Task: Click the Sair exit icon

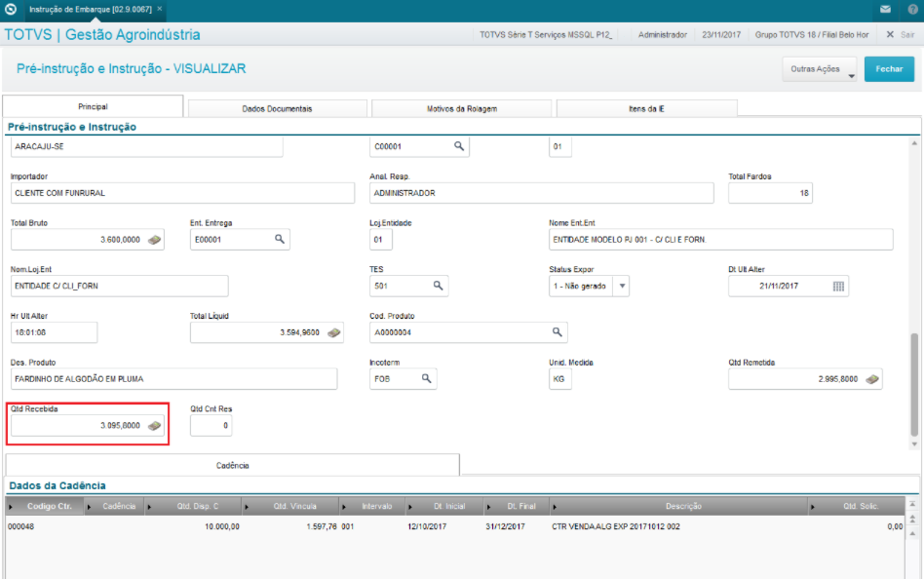Action: point(890,35)
